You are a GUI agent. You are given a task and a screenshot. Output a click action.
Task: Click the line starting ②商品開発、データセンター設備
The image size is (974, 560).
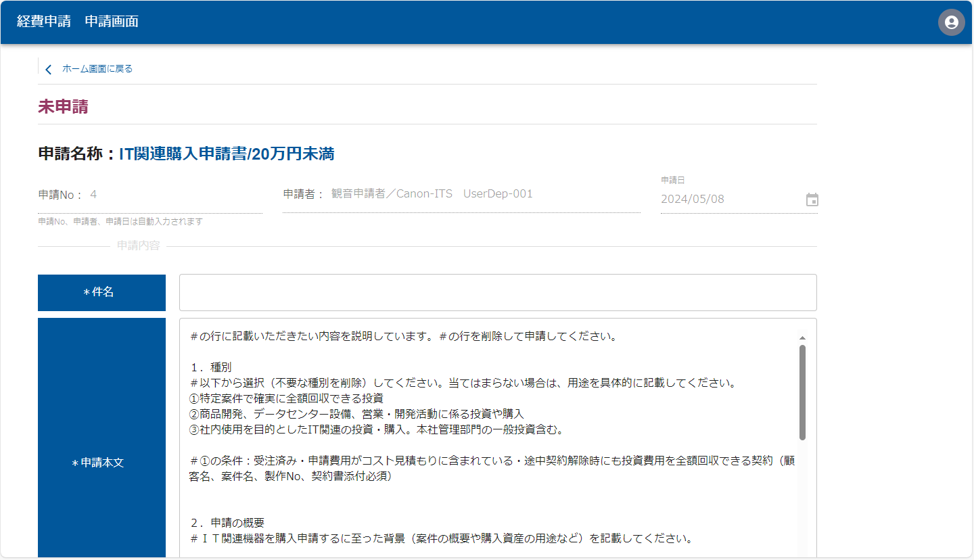point(357,414)
